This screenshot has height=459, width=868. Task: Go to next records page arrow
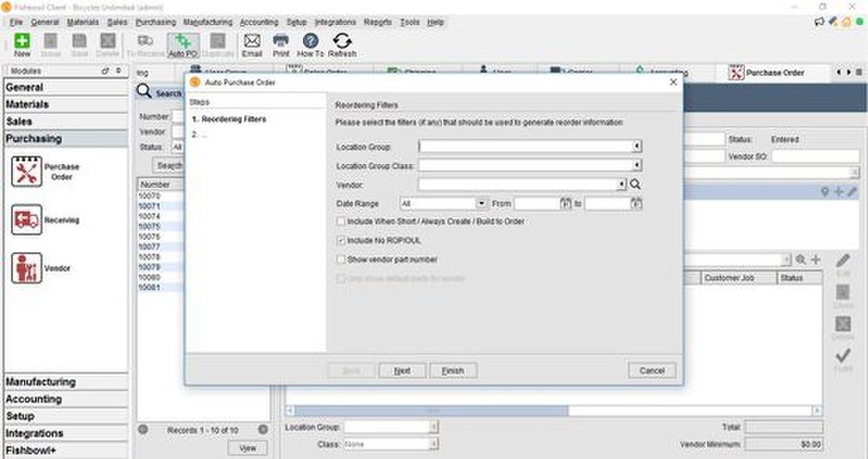tap(263, 429)
